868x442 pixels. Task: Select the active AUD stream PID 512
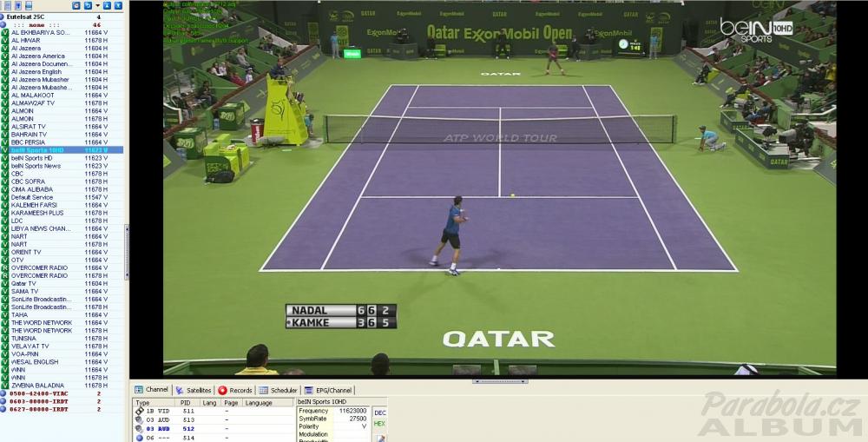coord(214,429)
